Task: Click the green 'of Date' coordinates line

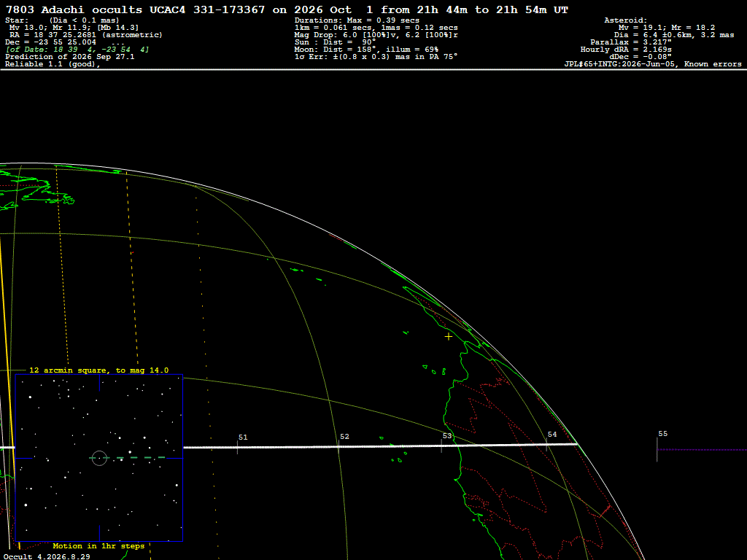Action: 77,50
